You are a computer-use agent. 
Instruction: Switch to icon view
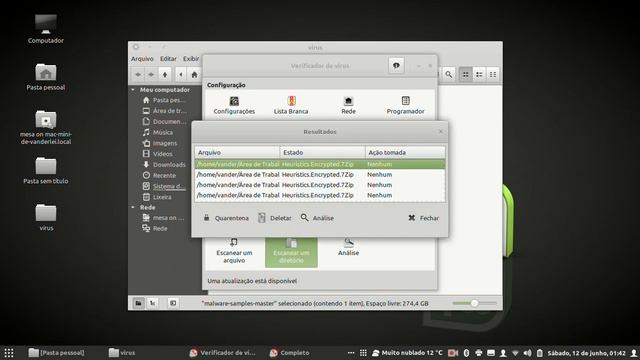tap(465, 74)
